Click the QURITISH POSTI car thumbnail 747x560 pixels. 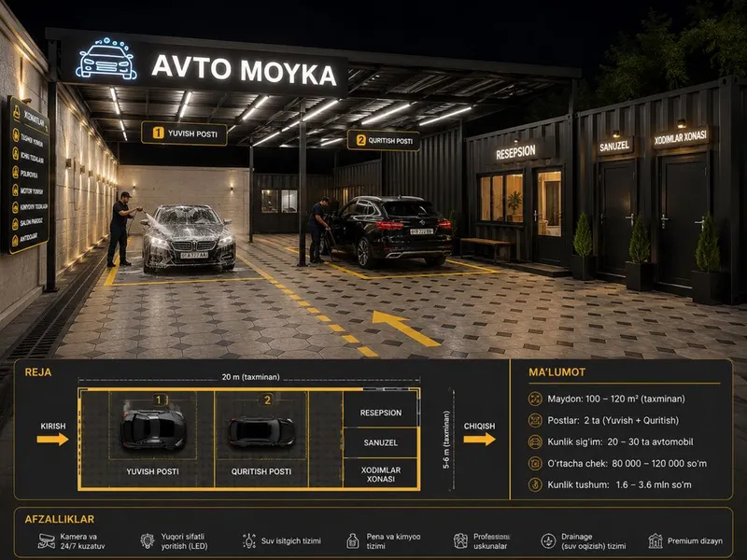[x=261, y=431]
